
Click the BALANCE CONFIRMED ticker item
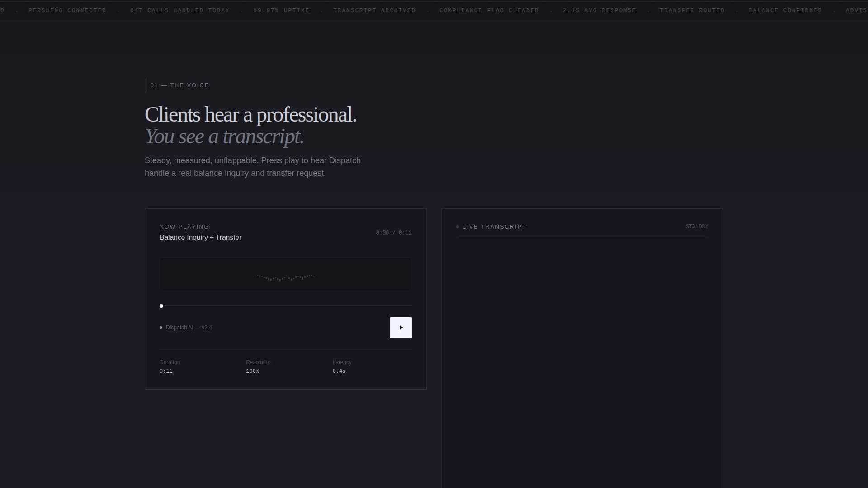click(x=785, y=10)
